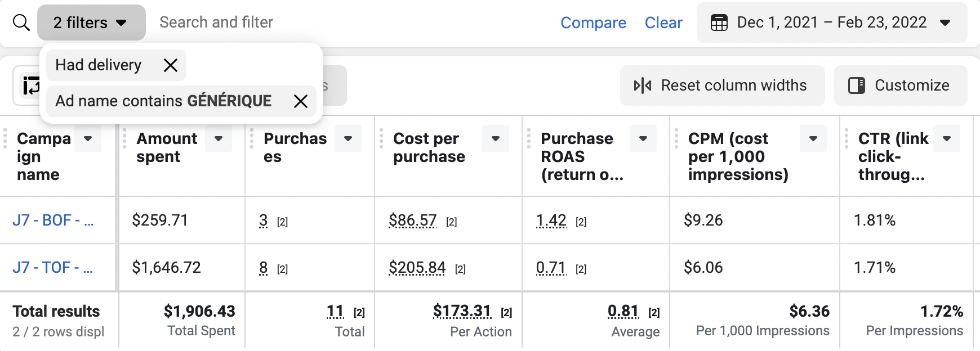Remove the Ad name contains GÉNÉRIQUE filter
This screenshot has height=351, width=980.
301,101
